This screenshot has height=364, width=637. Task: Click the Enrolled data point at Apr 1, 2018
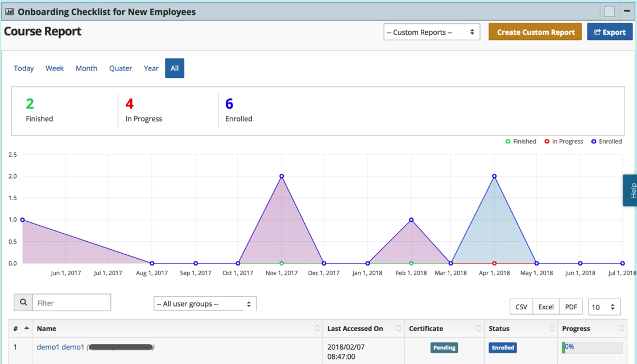(494, 176)
